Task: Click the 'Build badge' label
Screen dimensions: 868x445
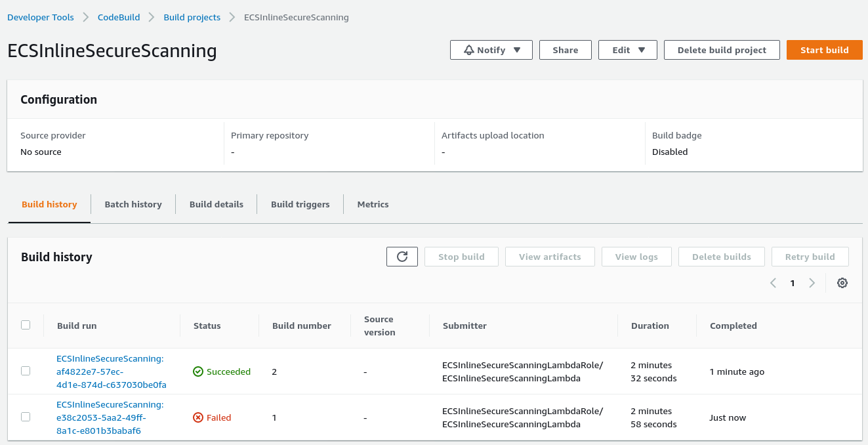Action: point(677,135)
